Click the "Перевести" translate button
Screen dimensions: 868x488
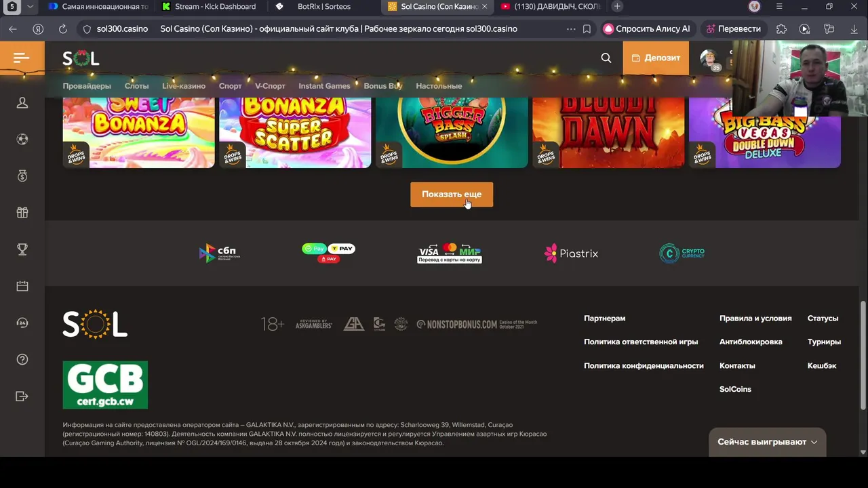pos(733,29)
